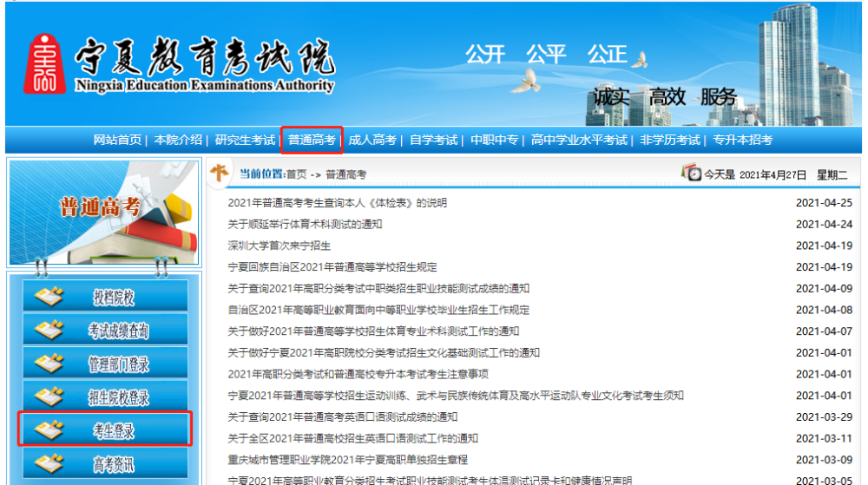This screenshot has width=868, height=485.
Task: Open the 网站首页 nav item
Action: pyautogui.click(x=117, y=140)
